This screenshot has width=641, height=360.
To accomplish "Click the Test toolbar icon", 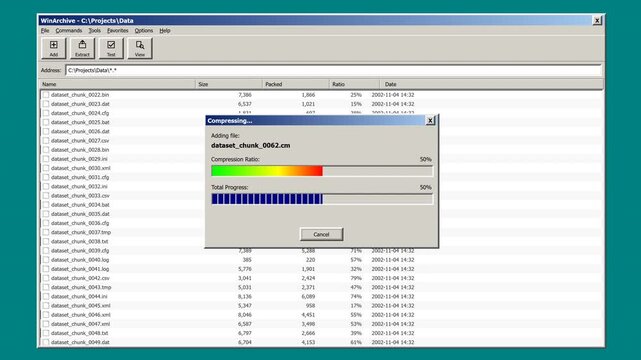I will click(111, 48).
